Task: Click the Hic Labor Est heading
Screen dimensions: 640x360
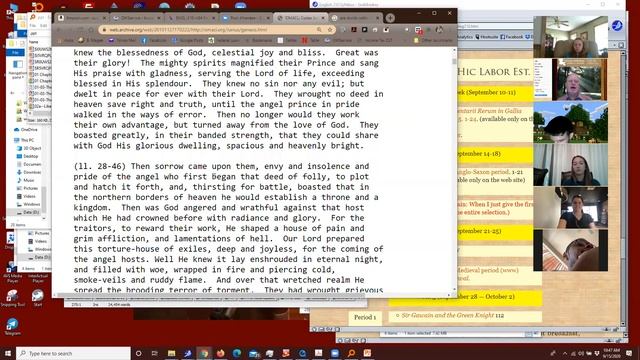Action: (493, 72)
